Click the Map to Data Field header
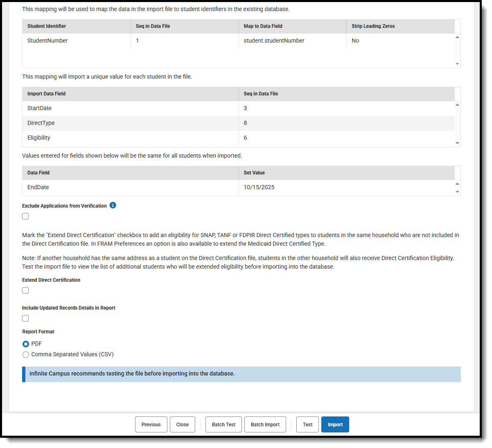Viewport: 492px width, 448px height. (x=293, y=26)
